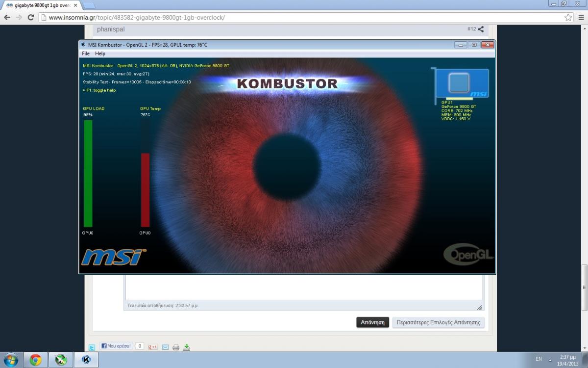Click the MSI logo in Kombustor
This screenshot has width=588, height=368.
[x=113, y=257]
